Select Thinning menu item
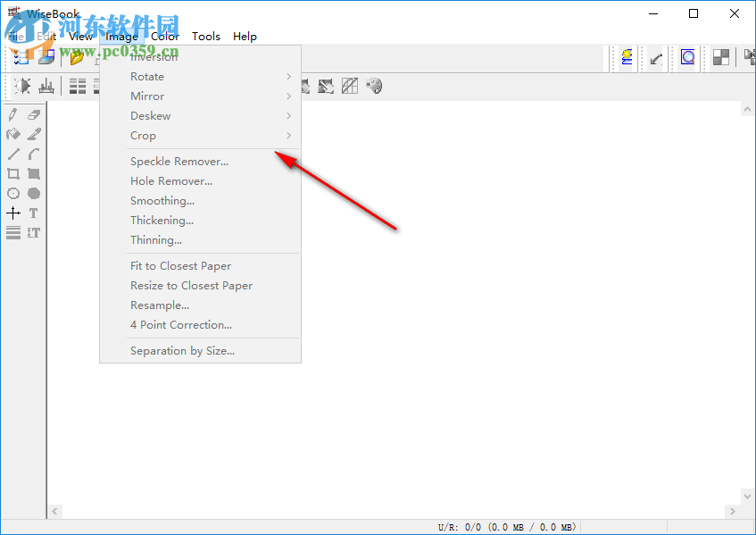The width and height of the screenshot is (756, 535). [201, 240]
